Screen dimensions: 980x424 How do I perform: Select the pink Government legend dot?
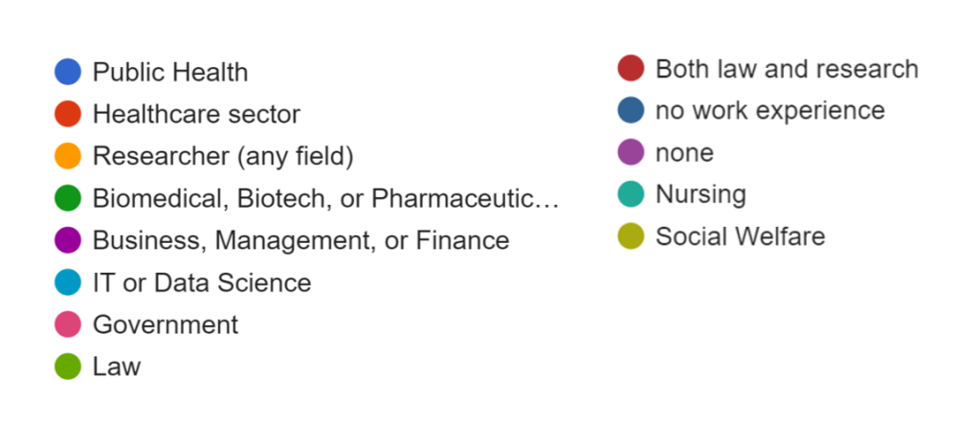(x=68, y=324)
